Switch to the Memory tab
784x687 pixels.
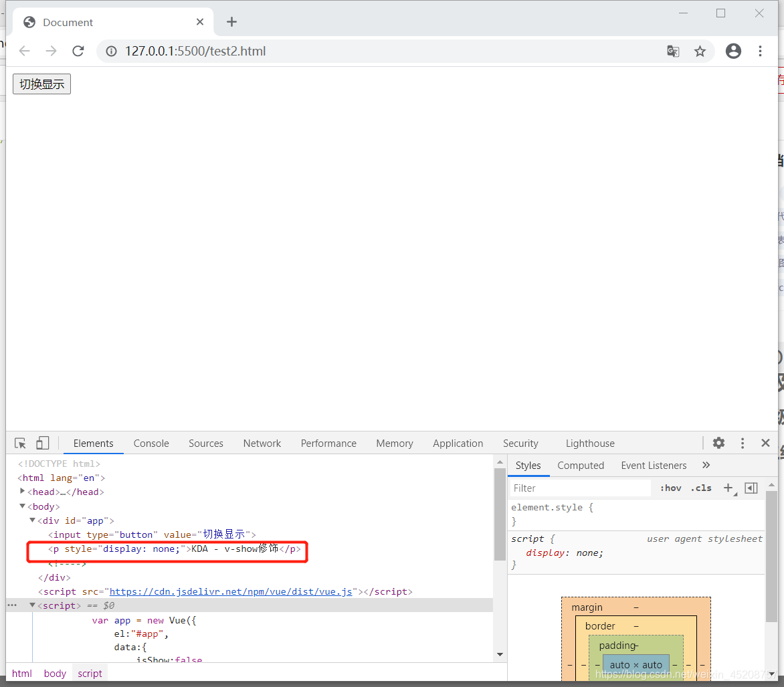tap(395, 444)
